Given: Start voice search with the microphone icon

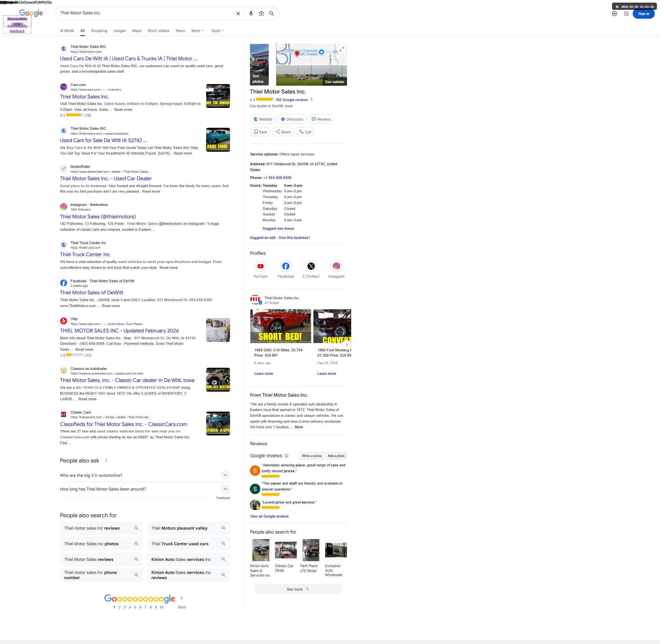Looking at the screenshot, I should [251, 14].
